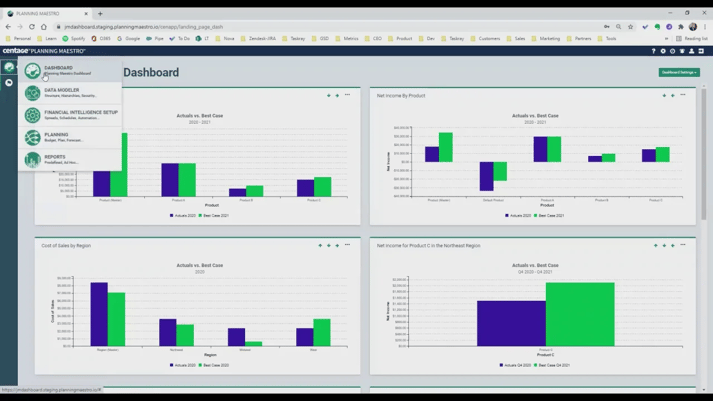Open more options on Northeast Region Net Income widget
Viewport: 713px width, 401px height.
pyautogui.click(x=683, y=245)
